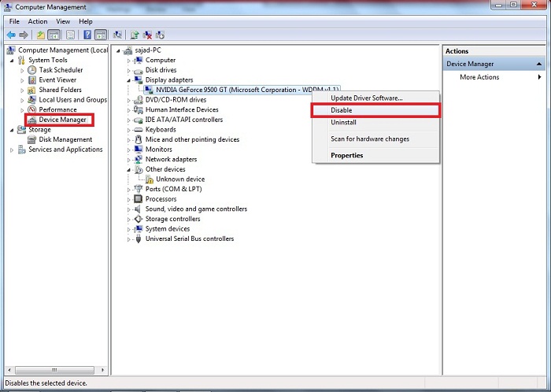Click the NVIDIA GeForce 9500 GT adapter icon
Image resolution: width=551 pixels, height=392 pixels.
149,90
